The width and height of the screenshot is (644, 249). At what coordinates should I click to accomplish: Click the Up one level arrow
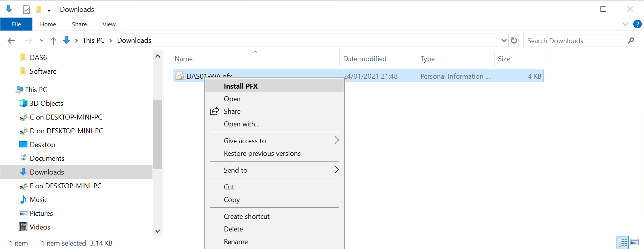tap(53, 40)
